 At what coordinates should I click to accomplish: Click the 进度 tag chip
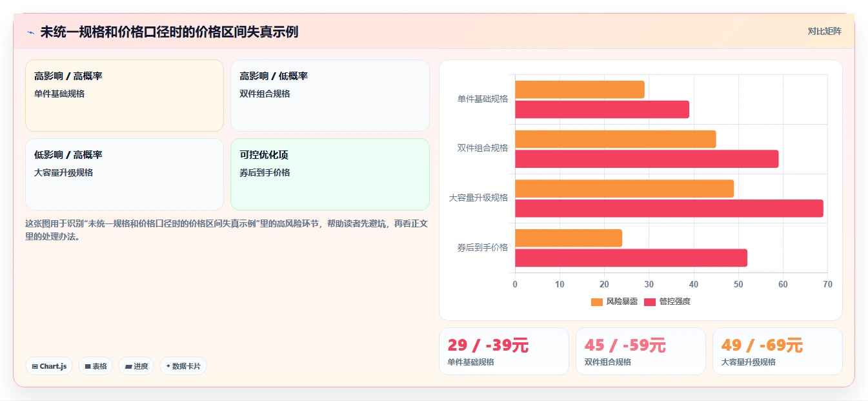point(136,366)
